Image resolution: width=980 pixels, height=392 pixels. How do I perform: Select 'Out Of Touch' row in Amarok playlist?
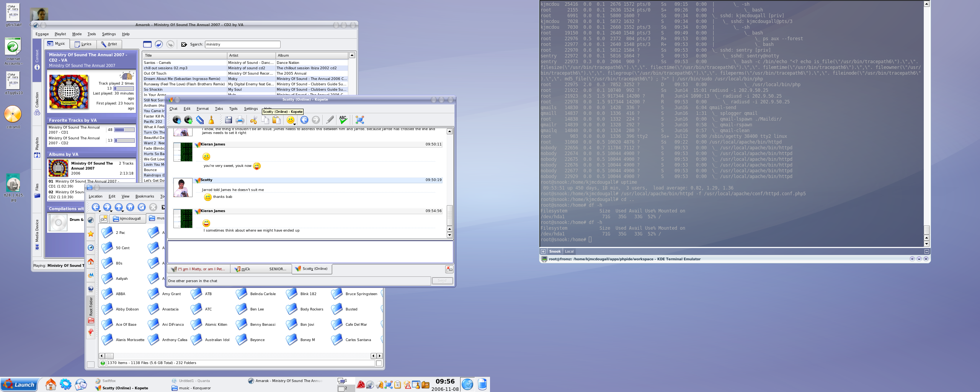point(245,73)
